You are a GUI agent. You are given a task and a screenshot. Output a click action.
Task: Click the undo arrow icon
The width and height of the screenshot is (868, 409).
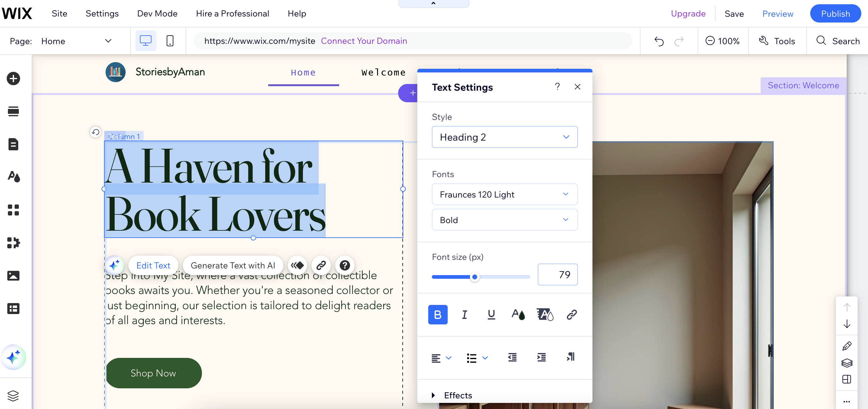click(x=659, y=41)
